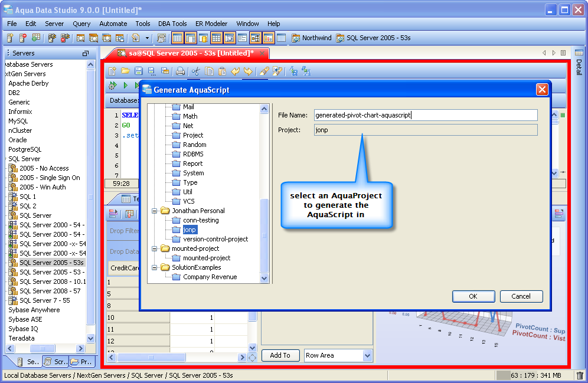Viewport: 588px width, 383px height.
Task: Collapse the SolutionExamples folder node
Action: tap(155, 267)
